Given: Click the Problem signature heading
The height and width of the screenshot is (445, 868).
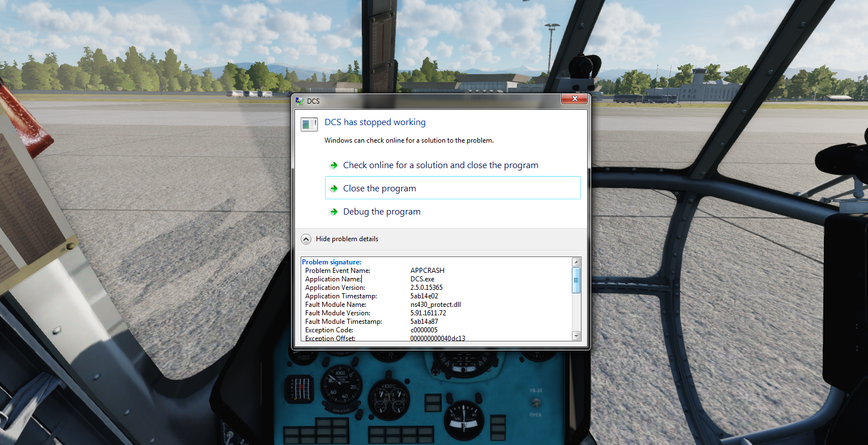Looking at the screenshot, I should pos(331,262).
